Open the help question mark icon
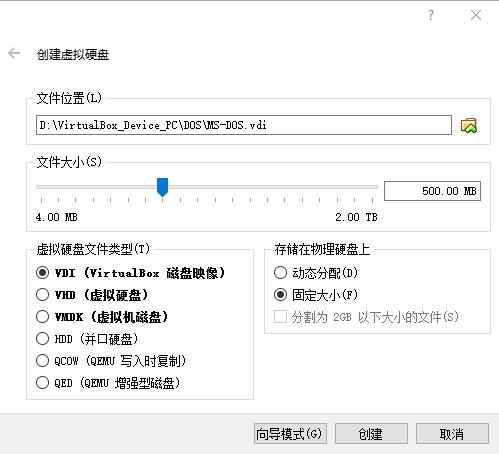This screenshot has width=499, height=454. coord(431,15)
